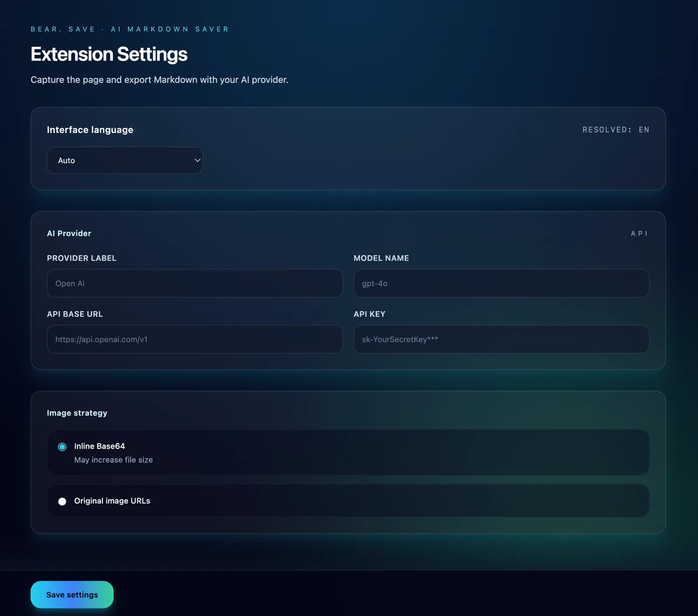Image resolution: width=698 pixels, height=616 pixels.
Task: Click the API Base URL input
Action: click(x=195, y=339)
